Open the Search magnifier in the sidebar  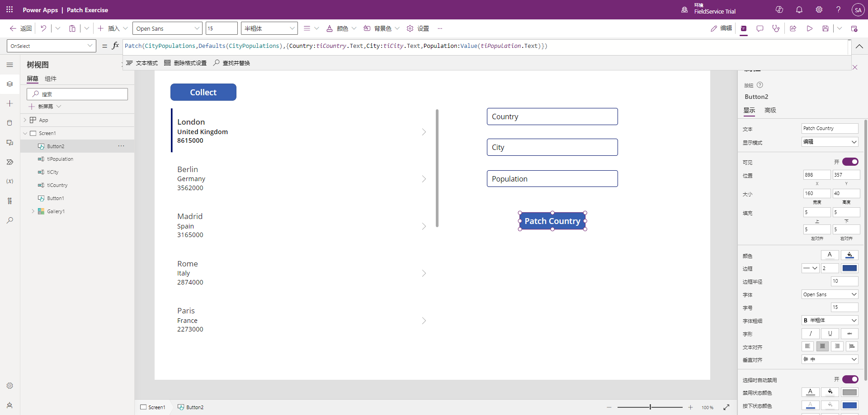point(9,220)
